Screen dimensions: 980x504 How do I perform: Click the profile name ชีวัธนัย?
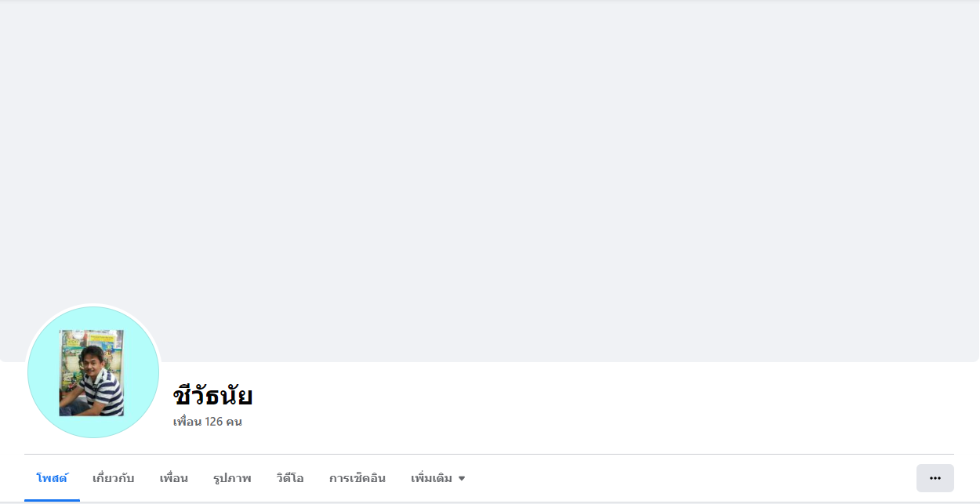click(212, 396)
